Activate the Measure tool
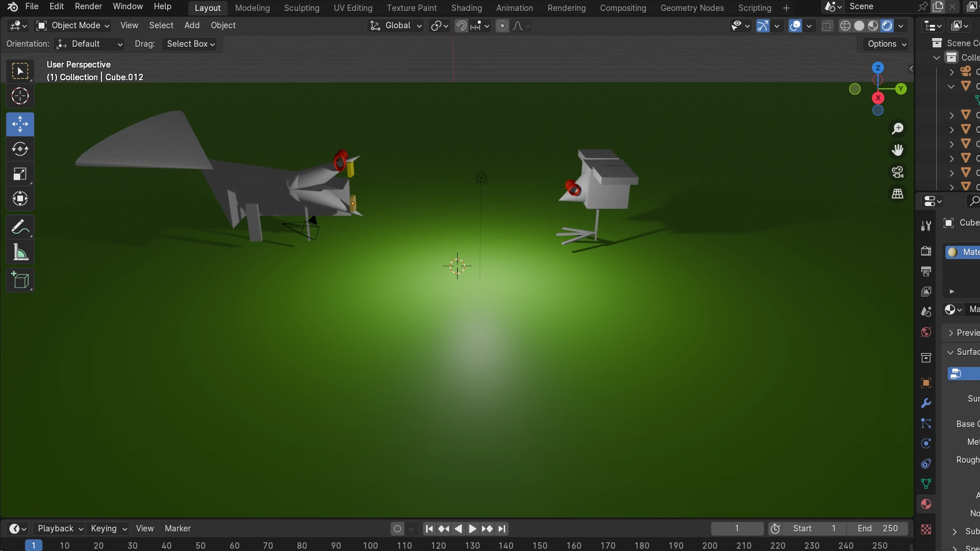 point(20,252)
